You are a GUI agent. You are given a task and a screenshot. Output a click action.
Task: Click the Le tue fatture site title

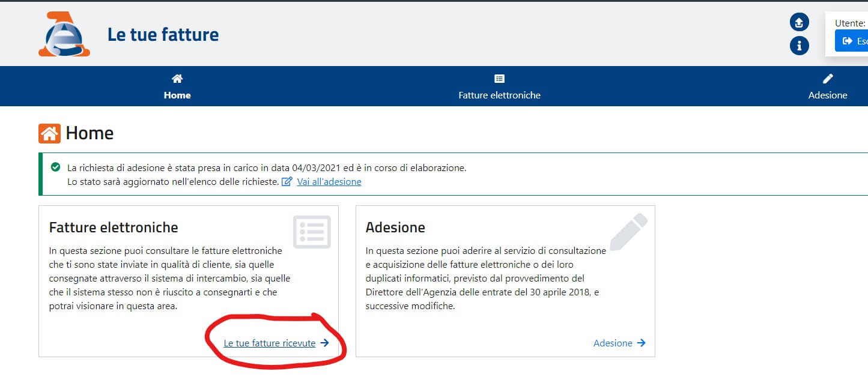163,34
